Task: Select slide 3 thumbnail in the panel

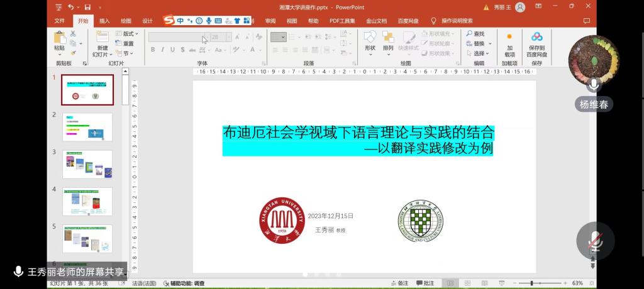Action: 87,165
